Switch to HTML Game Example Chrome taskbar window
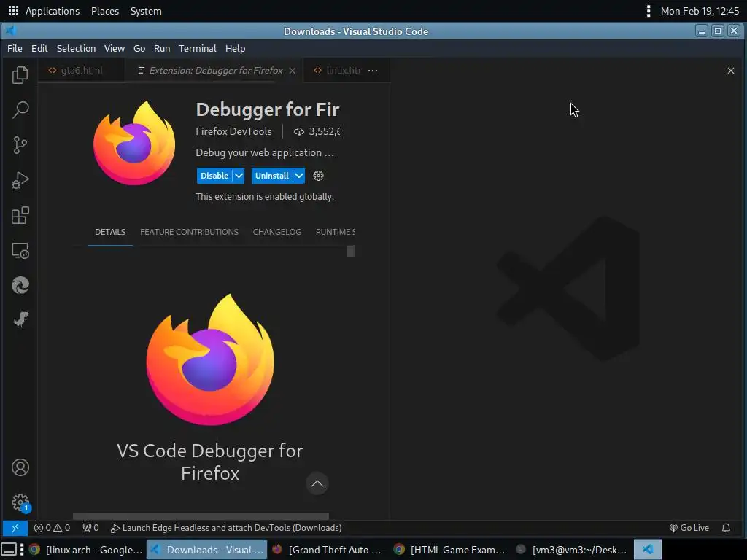Screen dimensions: 747x560 pos(449,550)
